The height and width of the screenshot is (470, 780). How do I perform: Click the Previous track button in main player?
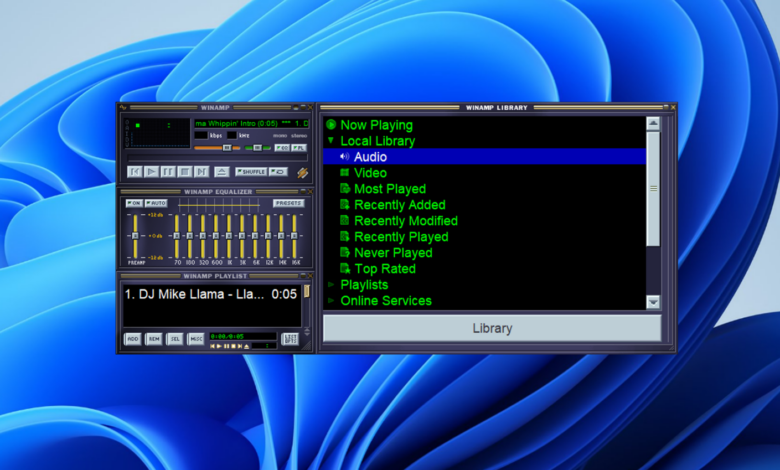135,172
